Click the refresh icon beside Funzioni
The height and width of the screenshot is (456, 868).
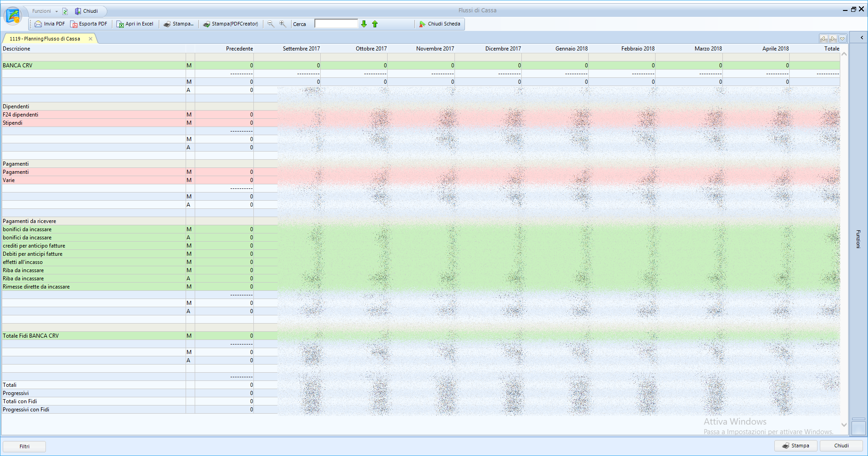tap(65, 11)
